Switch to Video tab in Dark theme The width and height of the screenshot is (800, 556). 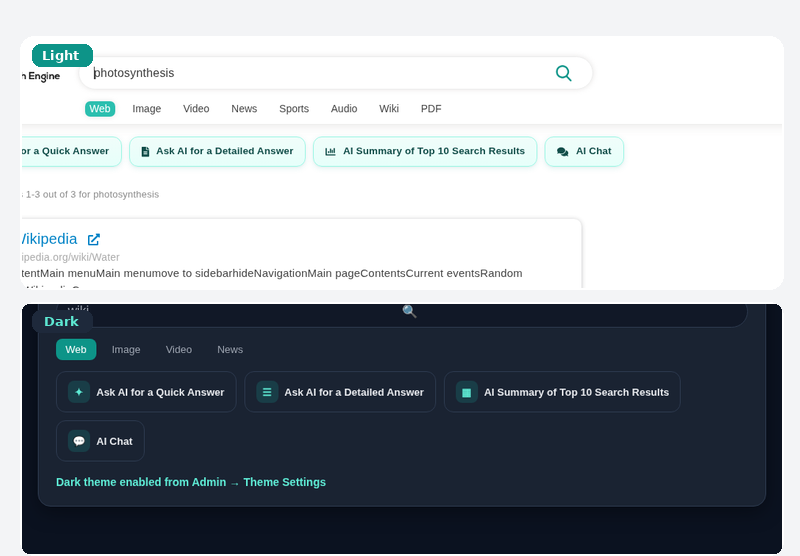(179, 349)
